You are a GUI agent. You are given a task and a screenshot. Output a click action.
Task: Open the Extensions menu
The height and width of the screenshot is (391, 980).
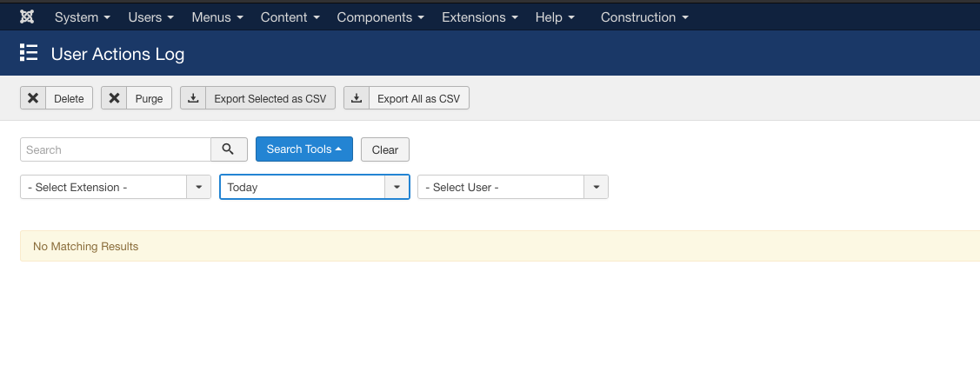(x=480, y=17)
